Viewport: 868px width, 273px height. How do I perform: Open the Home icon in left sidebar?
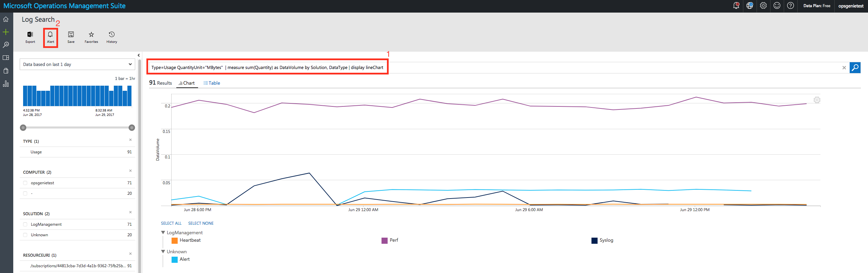[x=6, y=19]
